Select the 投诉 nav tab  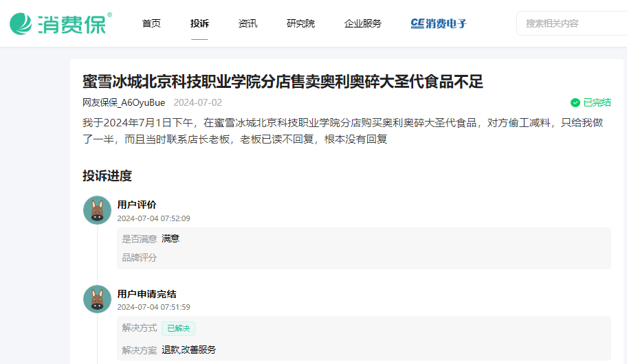(x=199, y=23)
